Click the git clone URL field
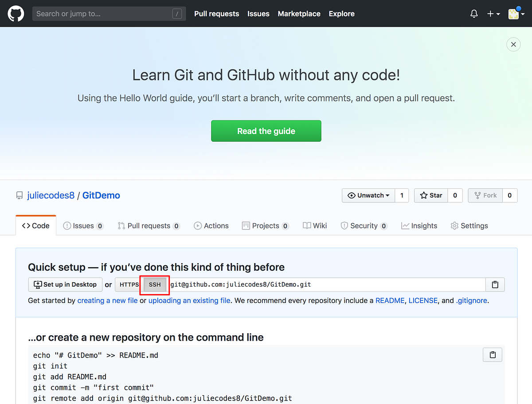This screenshot has width=532, height=404. point(326,284)
